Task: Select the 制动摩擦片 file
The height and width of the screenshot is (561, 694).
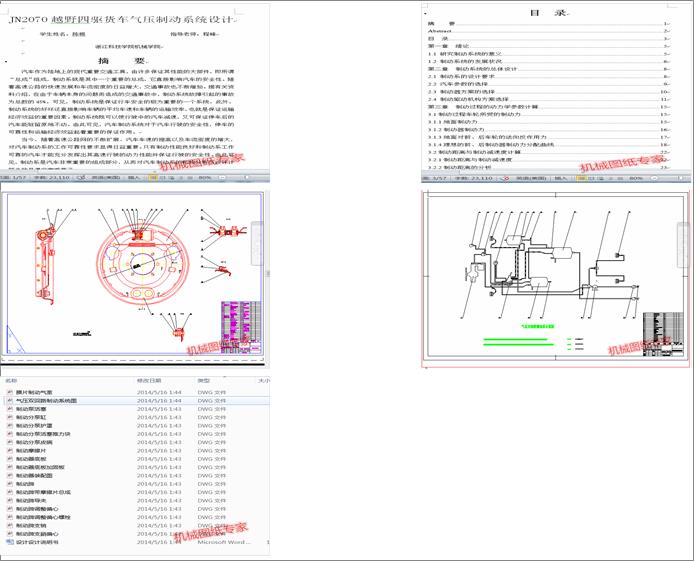Action: tap(136, 450)
